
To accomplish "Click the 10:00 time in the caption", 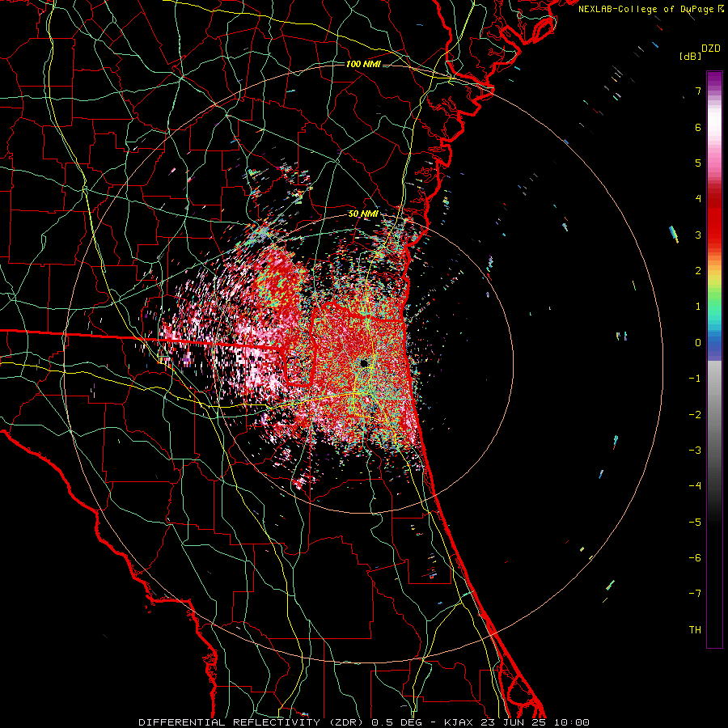I will 572,722.
